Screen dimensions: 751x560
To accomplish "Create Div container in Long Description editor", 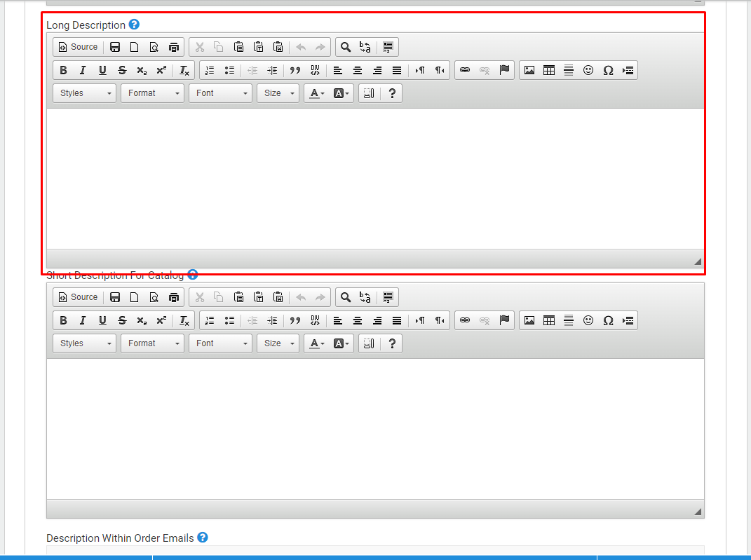I will (315, 70).
